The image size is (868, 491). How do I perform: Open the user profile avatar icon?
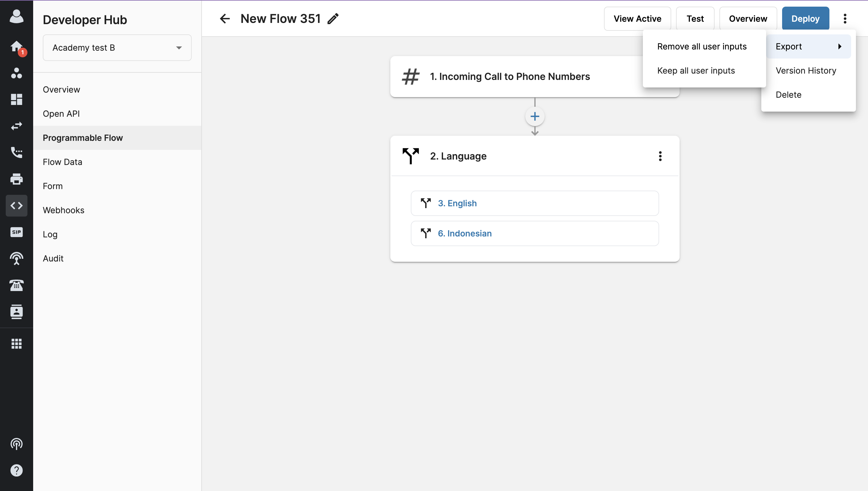pyautogui.click(x=16, y=16)
